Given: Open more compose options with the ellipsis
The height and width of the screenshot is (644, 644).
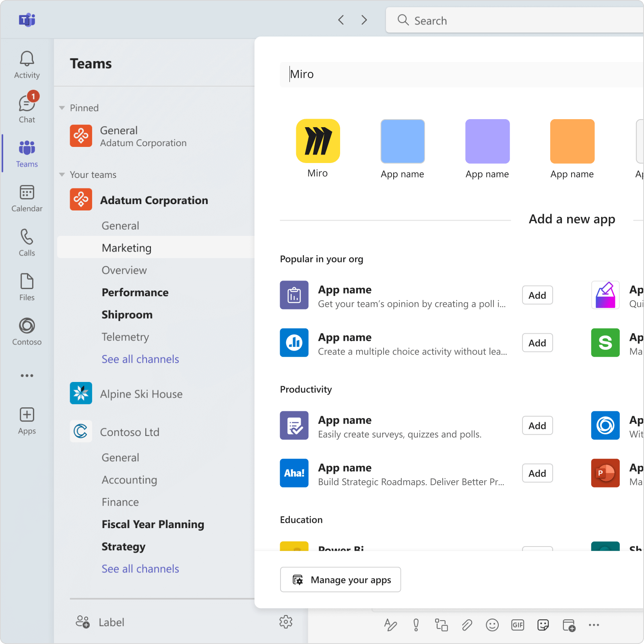Looking at the screenshot, I should tap(594, 625).
